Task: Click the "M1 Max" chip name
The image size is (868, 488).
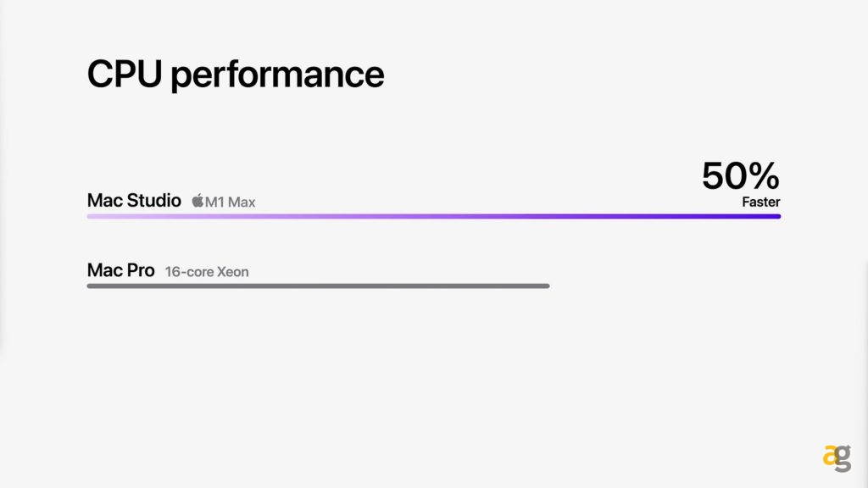Action: tap(231, 202)
